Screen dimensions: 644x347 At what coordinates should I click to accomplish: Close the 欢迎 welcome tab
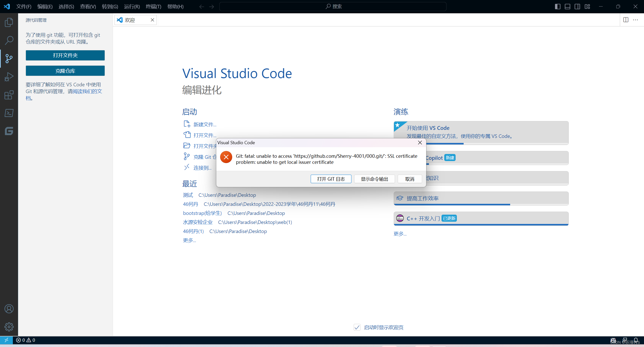(152, 20)
